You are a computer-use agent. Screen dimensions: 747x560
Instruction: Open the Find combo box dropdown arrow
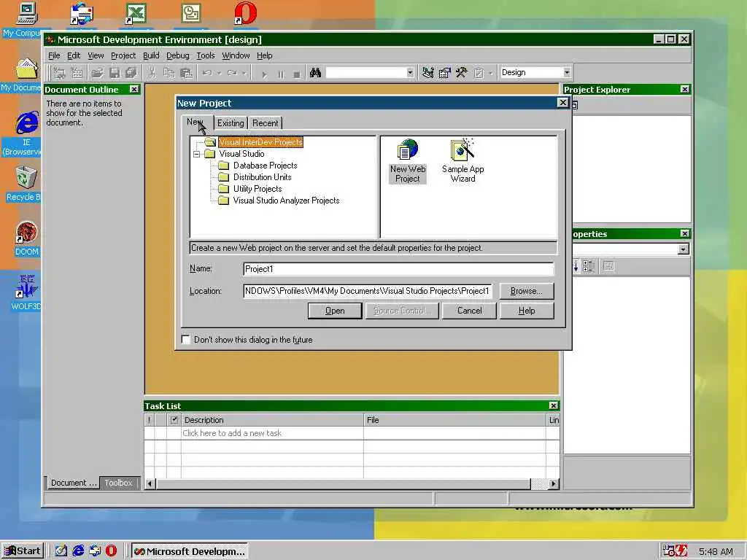tap(410, 72)
